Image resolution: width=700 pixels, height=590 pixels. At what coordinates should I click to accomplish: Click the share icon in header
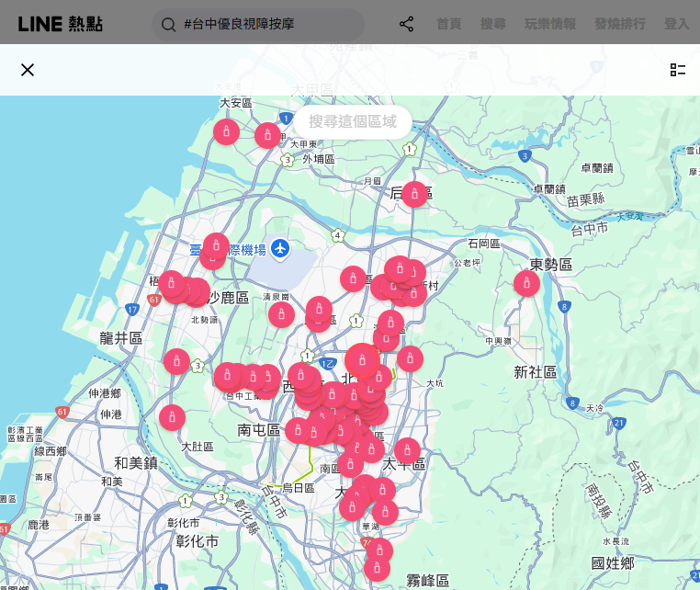[406, 24]
